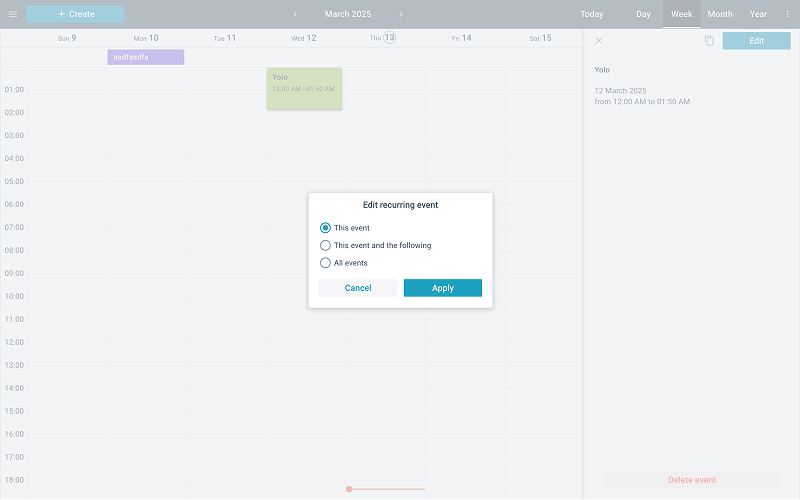This screenshot has width=800, height=500.
Task: Open the hamburger navigation menu
Action: click(x=13, y=14)
